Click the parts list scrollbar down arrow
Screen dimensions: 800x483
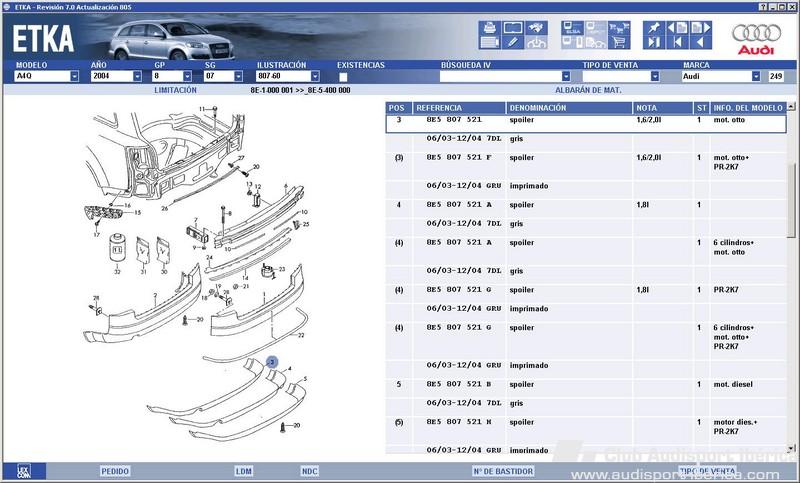(x=791, y=448)
